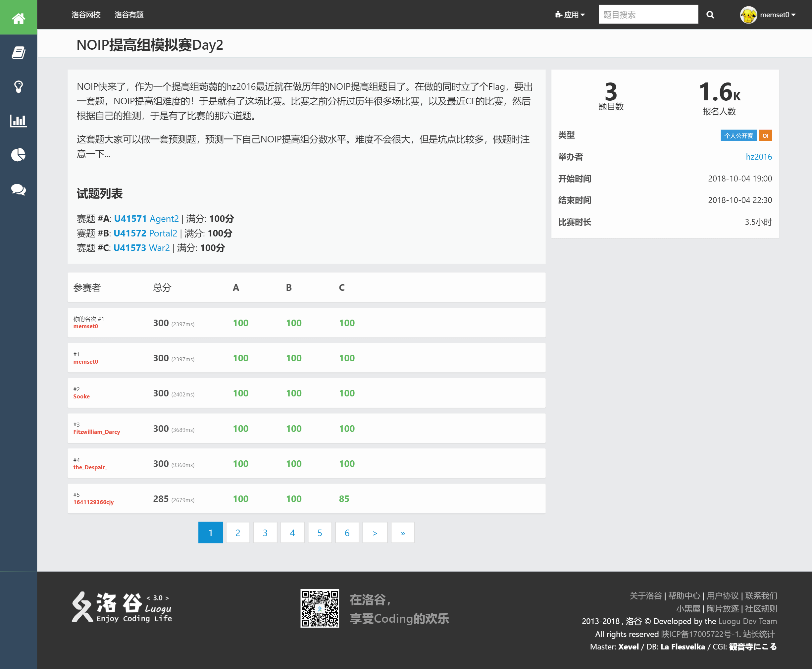Open the discussion chat icon
This screenshot has height=669, width=812.
(18, 189)
